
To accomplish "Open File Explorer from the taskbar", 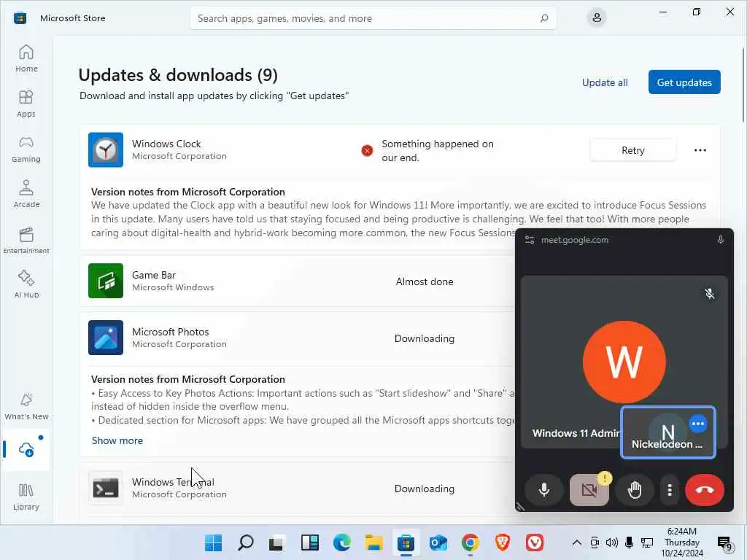I will [x=374, y=542].
